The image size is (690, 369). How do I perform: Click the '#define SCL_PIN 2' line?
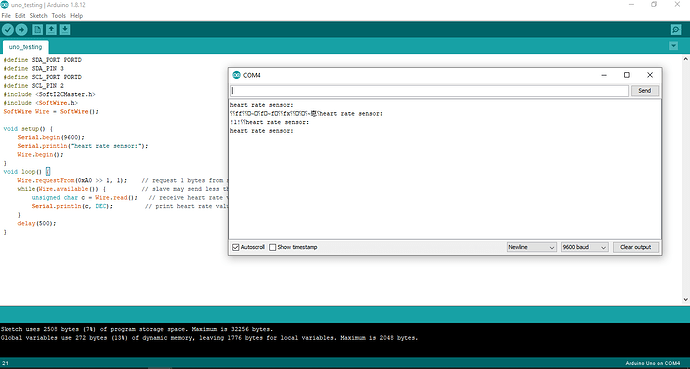tap(33, 86)
